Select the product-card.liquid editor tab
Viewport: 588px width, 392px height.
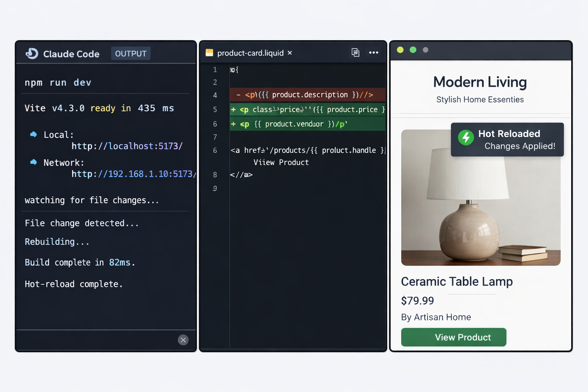[x=249, y=53]
